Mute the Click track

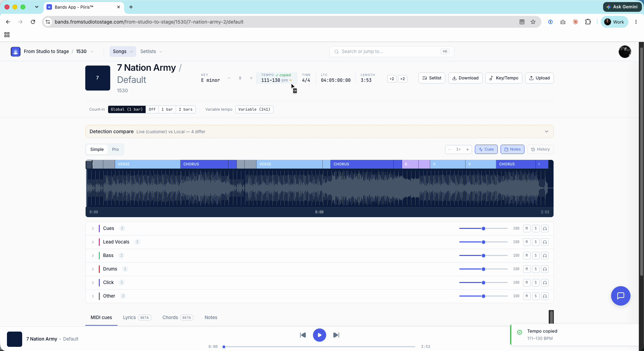[526, 283]
